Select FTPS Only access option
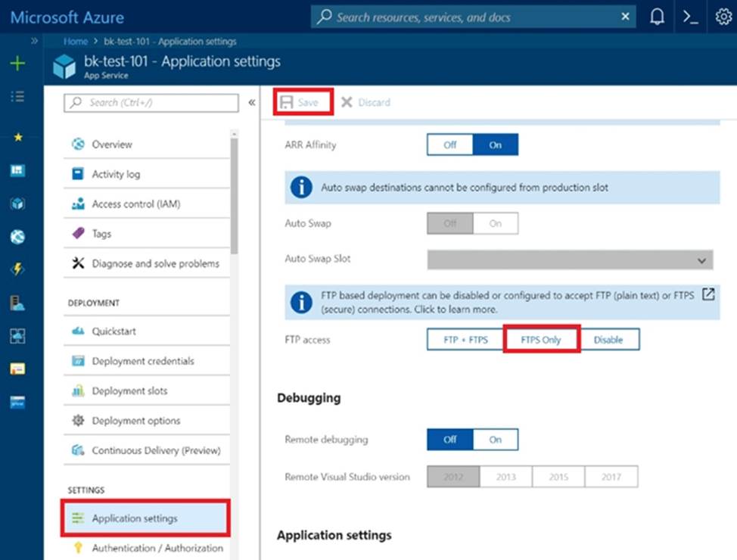 [x=542, y=340]
